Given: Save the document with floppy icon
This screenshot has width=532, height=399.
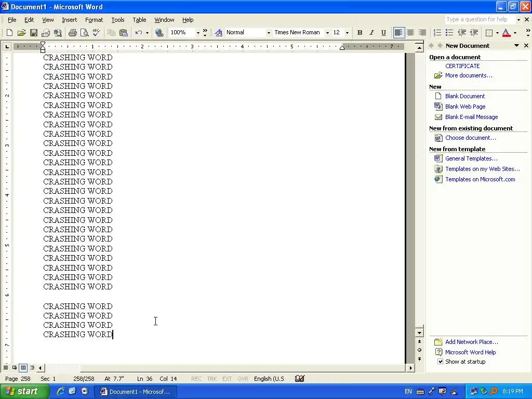Looking at the screenshot, I should (x=34, y=33).
